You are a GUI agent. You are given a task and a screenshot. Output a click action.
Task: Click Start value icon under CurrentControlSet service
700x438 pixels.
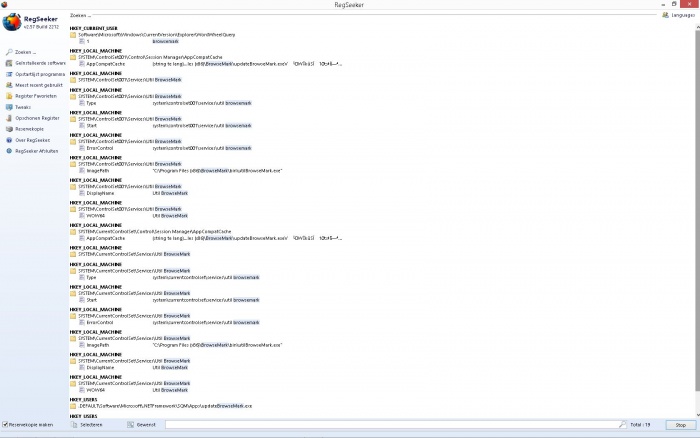click(82, 300)
